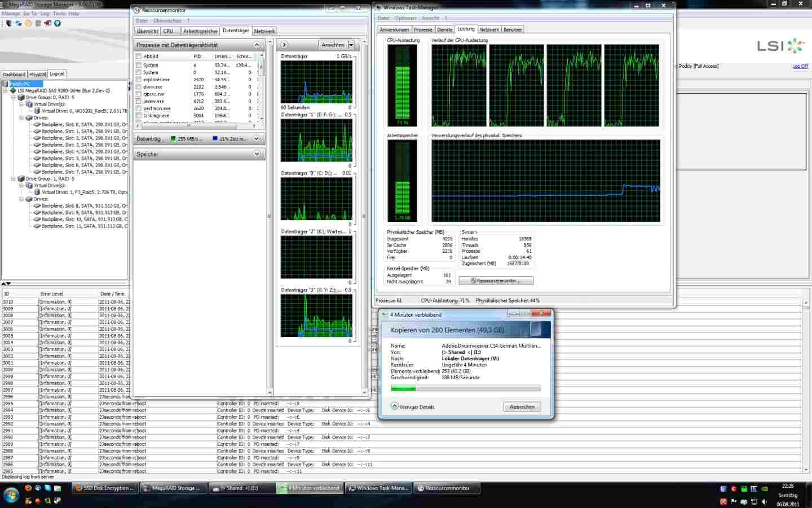Click the Drive Group 0 RAID 5 icon

pos(21,97)
